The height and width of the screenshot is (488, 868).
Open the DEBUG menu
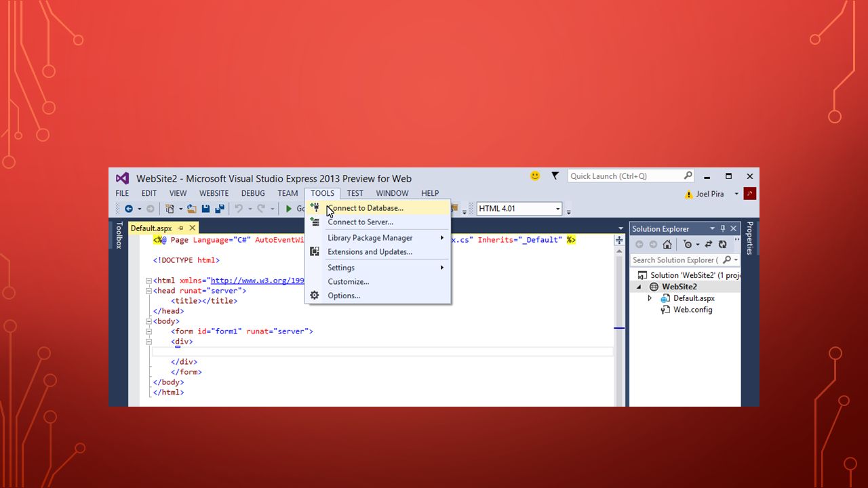pos(253,193)
